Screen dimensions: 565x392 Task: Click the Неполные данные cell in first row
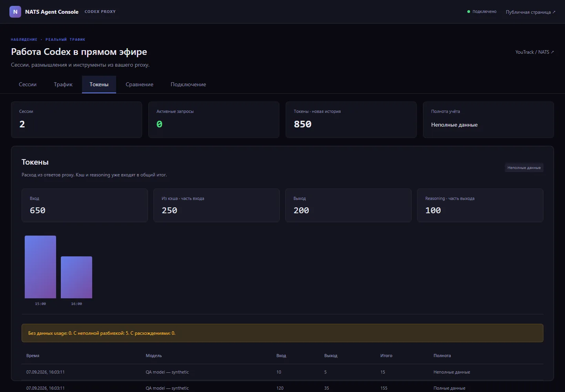(x=452, y=372)
